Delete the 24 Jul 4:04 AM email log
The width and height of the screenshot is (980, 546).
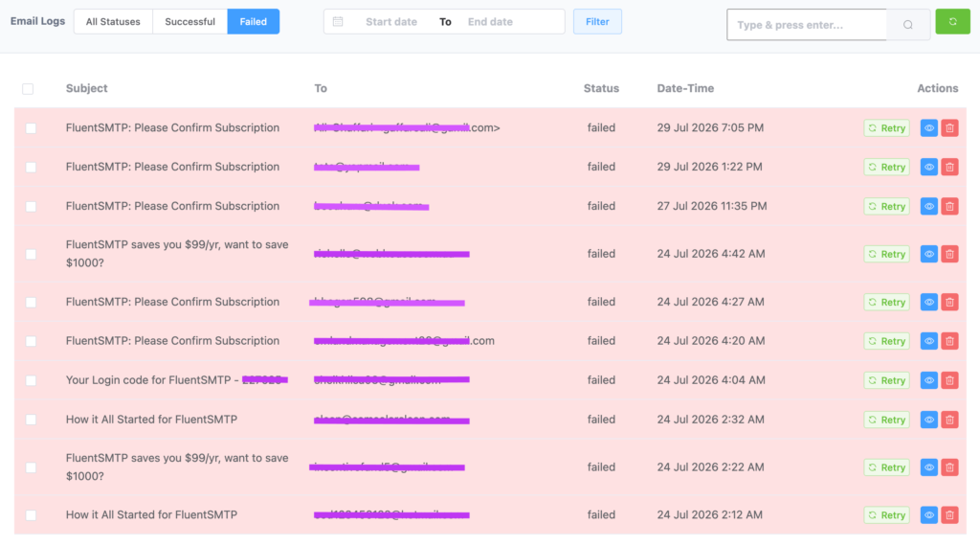tap(949, 380)
